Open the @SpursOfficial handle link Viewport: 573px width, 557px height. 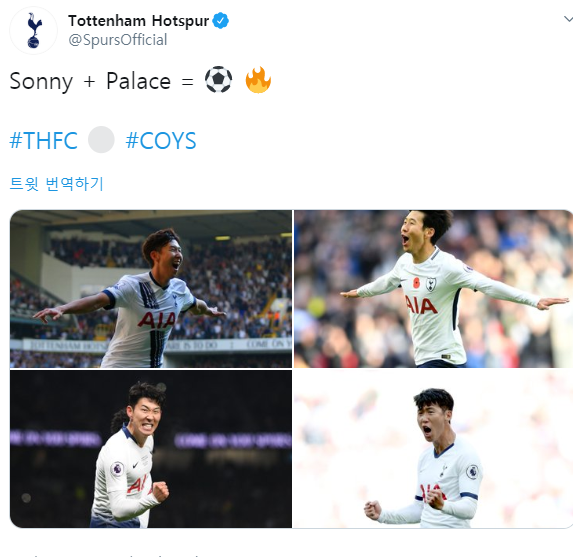click(x=118, y=40)
